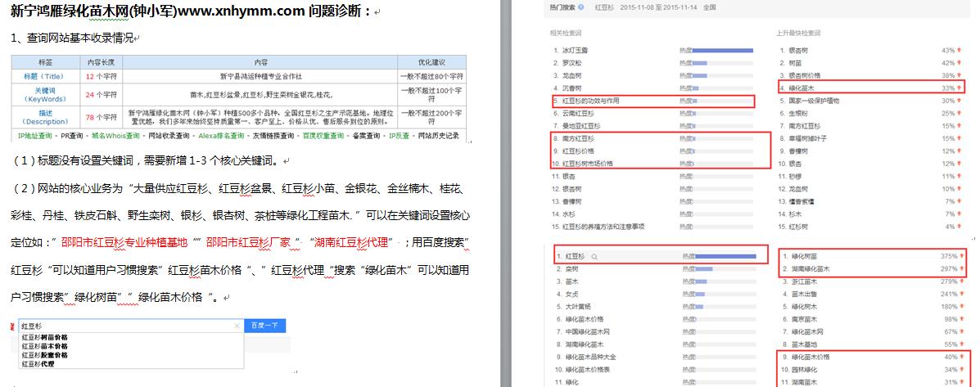Screen dimensions: 980x387
Task: Click the magnifier icon next to 红豆杉 keyword
Action: click(x=594, y=256)
